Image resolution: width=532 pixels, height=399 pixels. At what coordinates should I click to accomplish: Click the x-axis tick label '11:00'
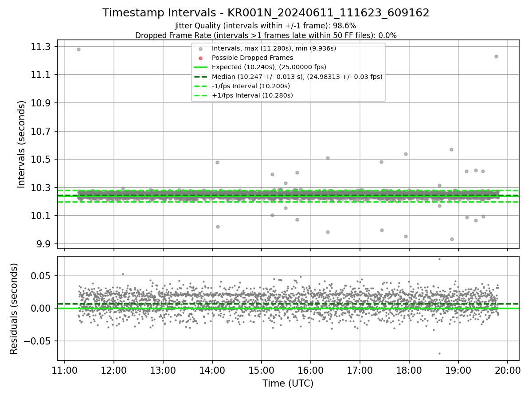(65, 370)
